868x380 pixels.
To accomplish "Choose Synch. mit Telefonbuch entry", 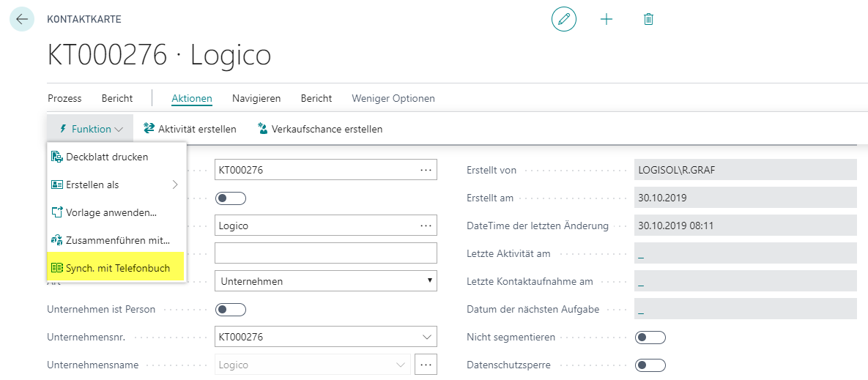I will (x=116, y=268).
